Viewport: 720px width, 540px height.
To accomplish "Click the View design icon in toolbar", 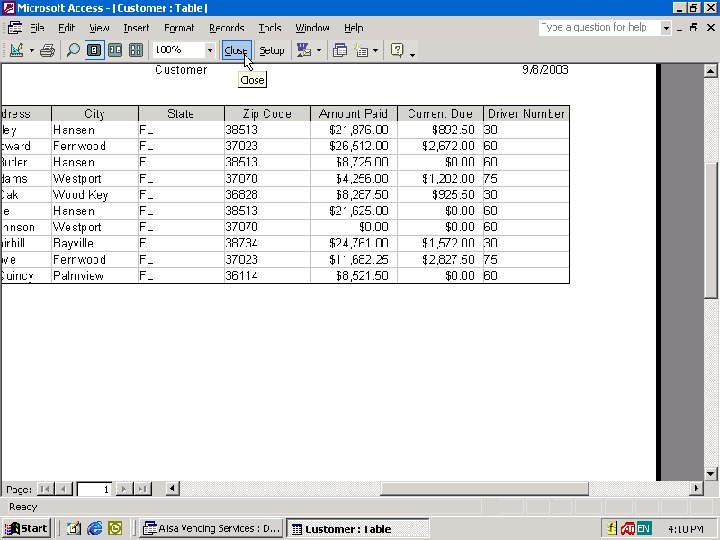I will click(16, 50).
